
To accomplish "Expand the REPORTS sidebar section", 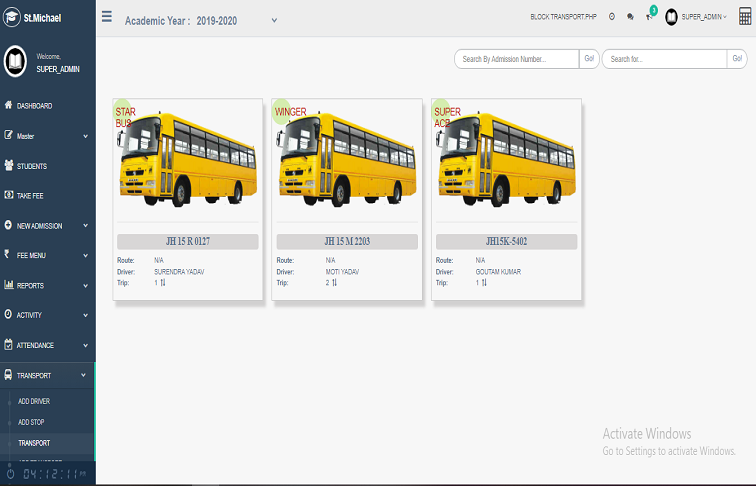I will click(47, 285).
